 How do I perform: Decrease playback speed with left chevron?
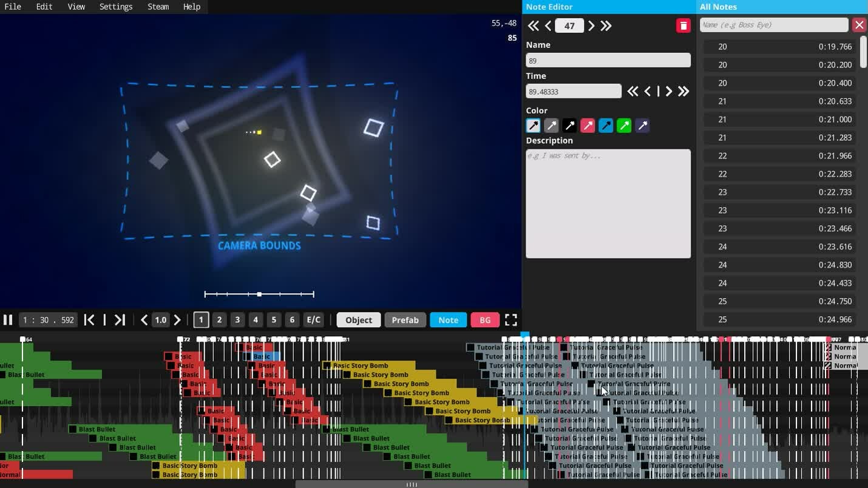point(144,320)
